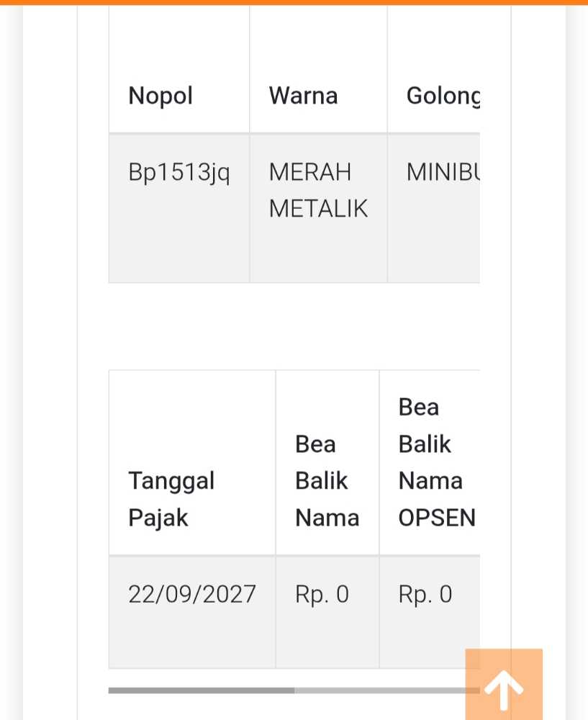Click the Bea Balik Nama column header
588x720 pixels.
[327, 480]
